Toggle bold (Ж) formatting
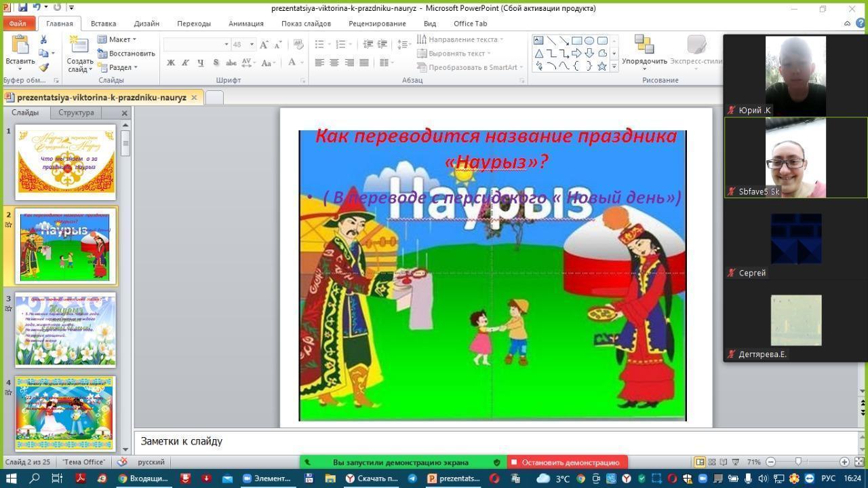868x488 pixels. [171, 62]
